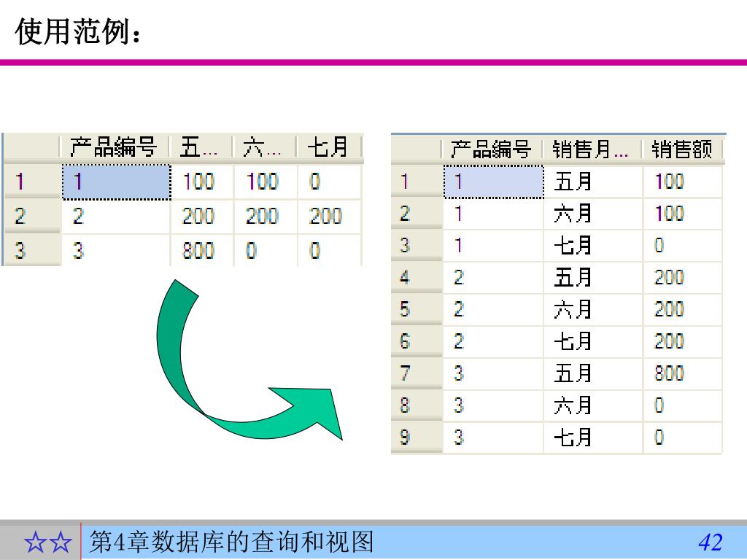Click the 800 cell in 七月 table
The height and width of the screenshot is (560, 747).
[x=201, y=251]
